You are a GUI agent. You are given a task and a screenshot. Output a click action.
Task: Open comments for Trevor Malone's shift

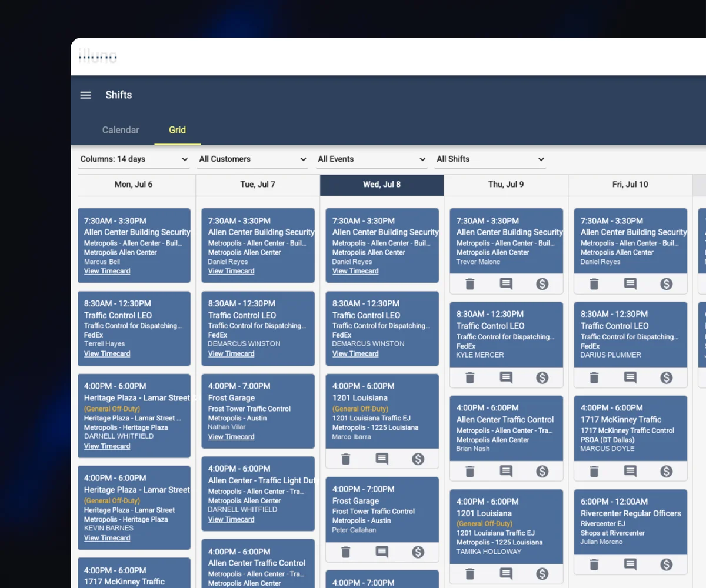click(x=506, y=284)
